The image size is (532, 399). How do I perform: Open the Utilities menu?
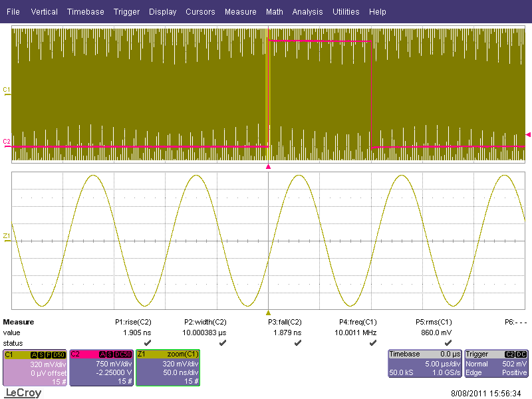[346, 12]
